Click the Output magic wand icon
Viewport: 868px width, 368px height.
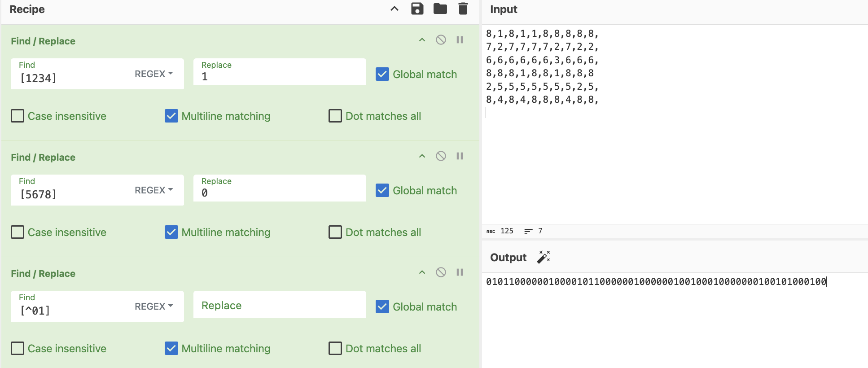[x=544, y=257]
